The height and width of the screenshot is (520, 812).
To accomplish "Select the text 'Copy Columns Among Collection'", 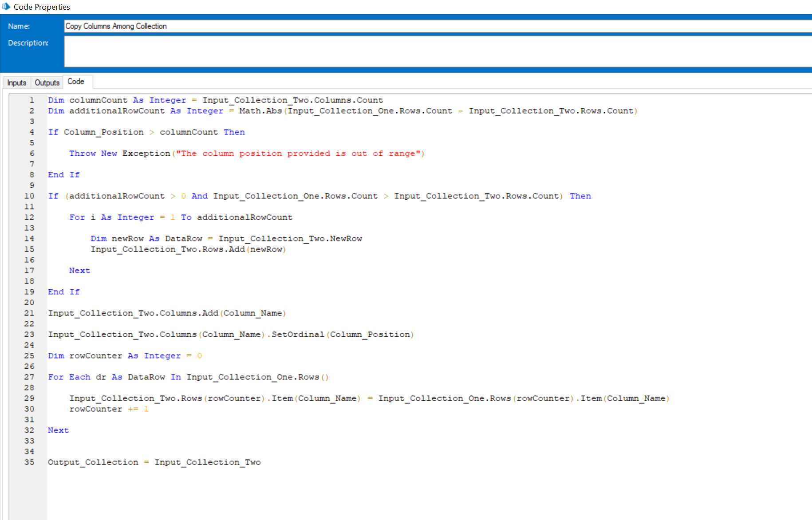I will (116, 26).
